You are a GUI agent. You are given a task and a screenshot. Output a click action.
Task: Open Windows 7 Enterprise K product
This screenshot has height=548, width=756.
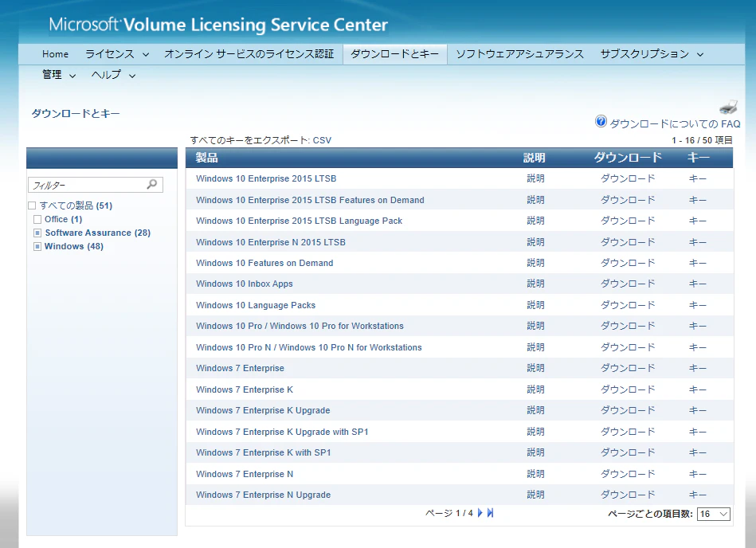click(x=245, y=389)
